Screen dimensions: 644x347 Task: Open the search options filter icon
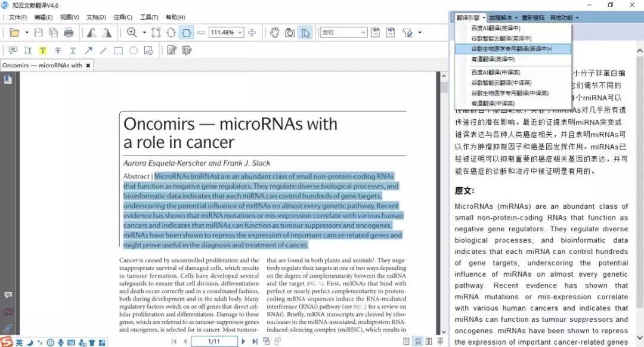pyautogui.click(x=407, y=32)
